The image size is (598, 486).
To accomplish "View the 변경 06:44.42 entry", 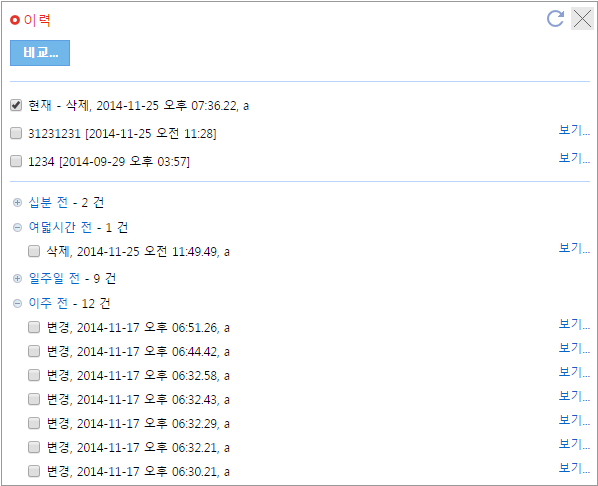I will [x=574, y=348].
